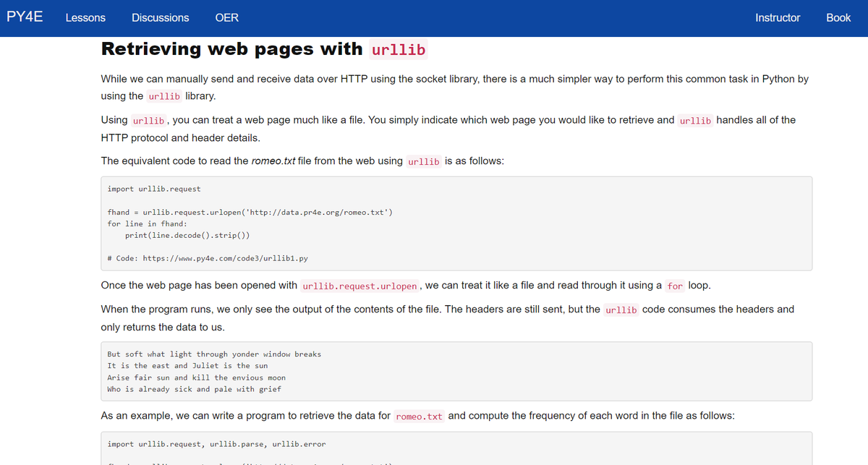
Task: Click the paragraph starting 'While we can manually'
Action: click(454, 87)
